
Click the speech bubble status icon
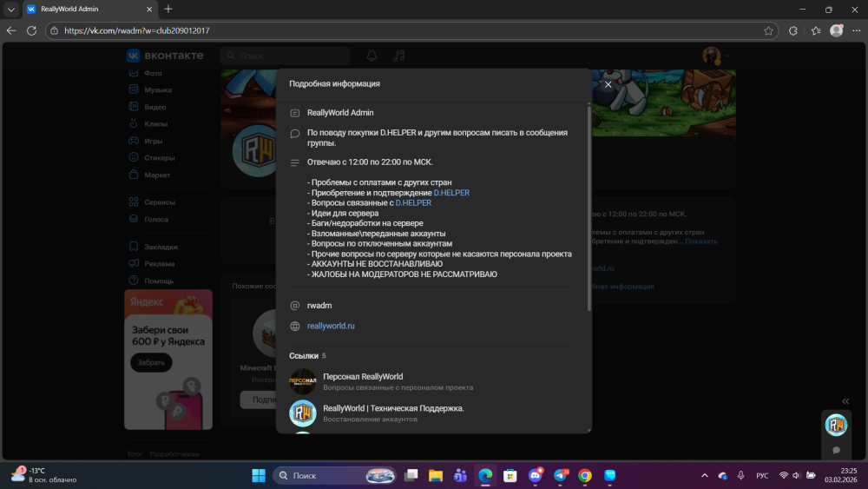coord(295,134)
